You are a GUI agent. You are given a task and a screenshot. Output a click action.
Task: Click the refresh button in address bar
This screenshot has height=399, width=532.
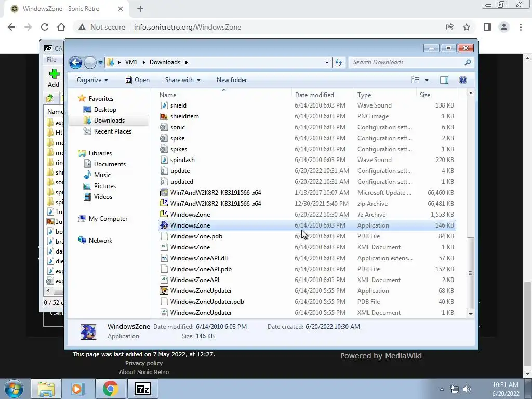click(339, 62)
